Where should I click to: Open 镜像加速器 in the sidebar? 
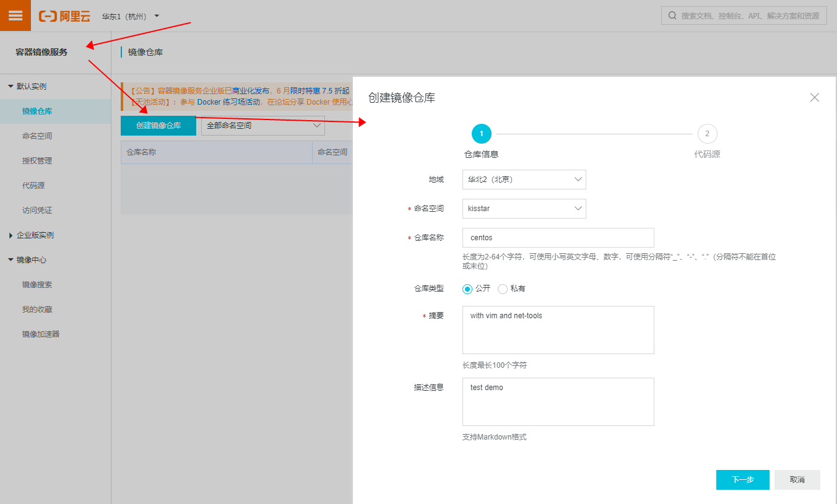tap(41, 334)
